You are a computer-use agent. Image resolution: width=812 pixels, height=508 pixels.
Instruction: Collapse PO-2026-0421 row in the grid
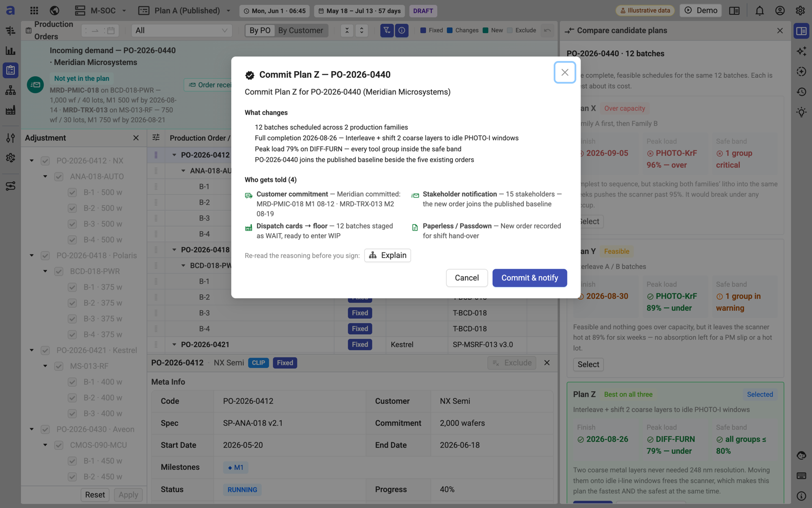click(x=174, y=344)
